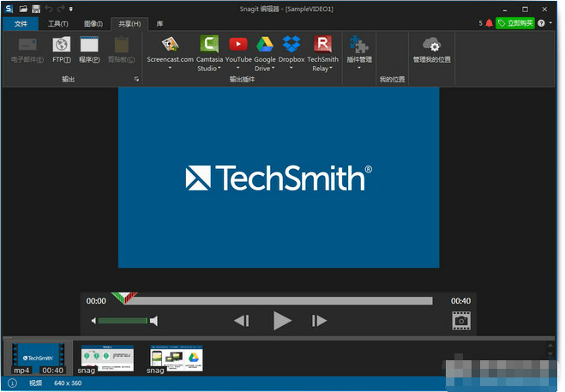Click the tray grip dots above thumbnails
Image resolution: width=565 pixels, height=392 pixels.
[x=8, y=338]
